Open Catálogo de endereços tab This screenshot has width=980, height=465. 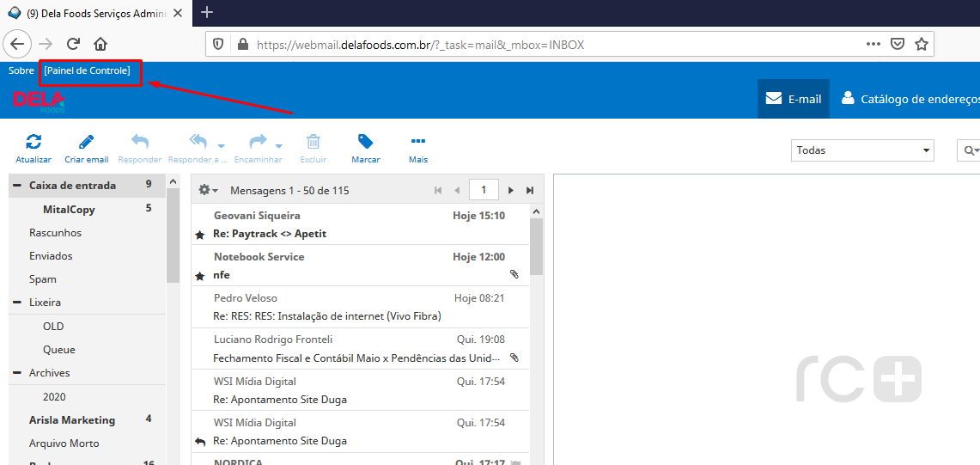pyautogui.click(x=910, y=99)
